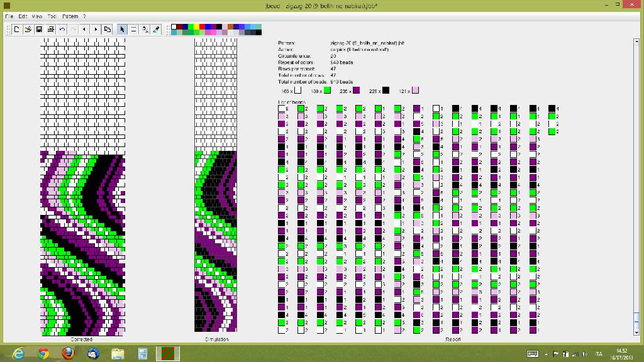Viewport: 644px width, 362px height.
Task: Select the arrow pointer selection tool
Action: point(122,29)
